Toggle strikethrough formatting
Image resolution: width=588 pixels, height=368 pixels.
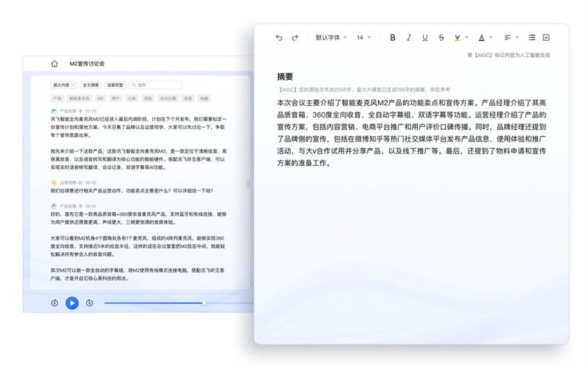(441, 38)
